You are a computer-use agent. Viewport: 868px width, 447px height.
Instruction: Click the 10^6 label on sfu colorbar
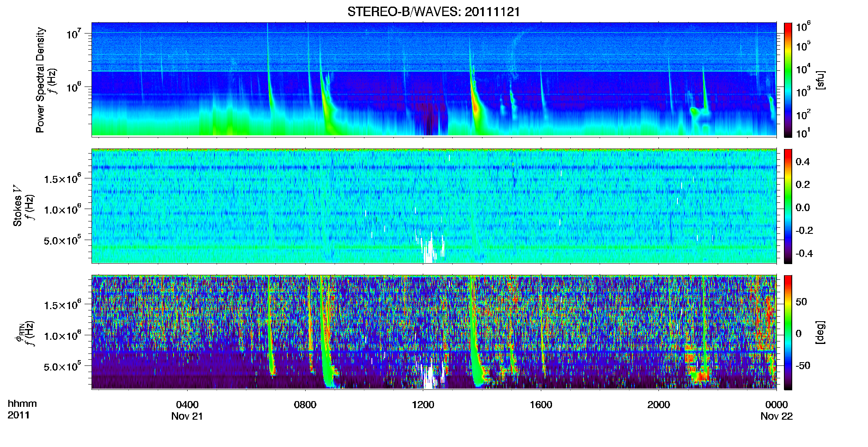(803, 27)
